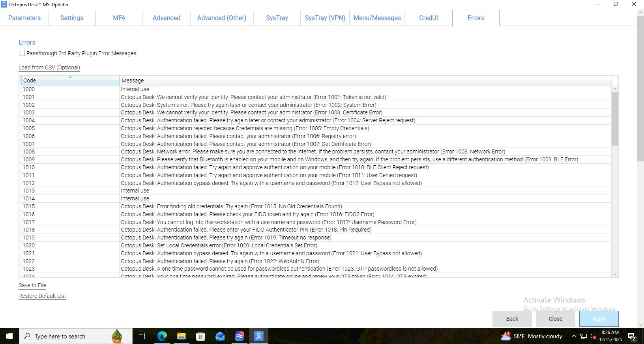Click Restore Default List link
Screen dimensions: 644x344
point(42,296)
